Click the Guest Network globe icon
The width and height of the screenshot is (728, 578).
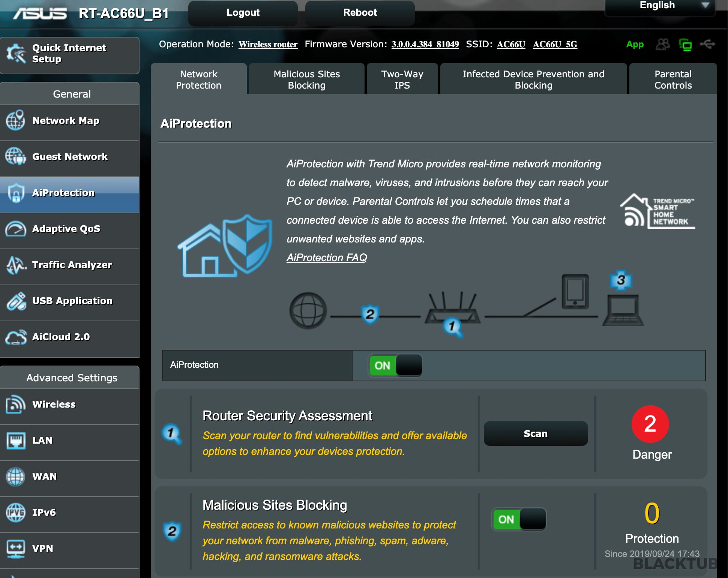click(15, 157)
